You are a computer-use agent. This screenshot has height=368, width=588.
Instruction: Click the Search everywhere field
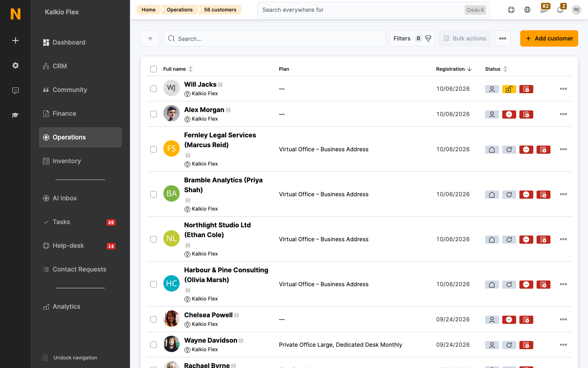tap(373, 10)
